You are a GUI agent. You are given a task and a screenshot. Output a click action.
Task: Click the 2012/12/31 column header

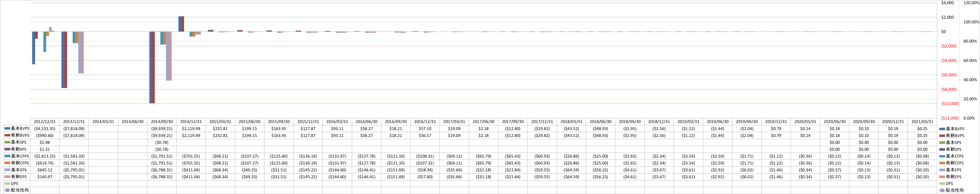tap(45, 122)
